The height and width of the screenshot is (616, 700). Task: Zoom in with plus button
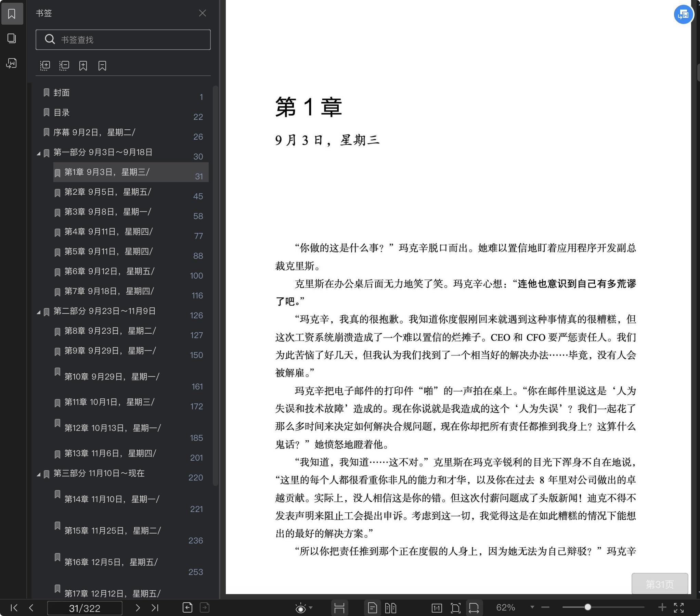pos(662,607)
